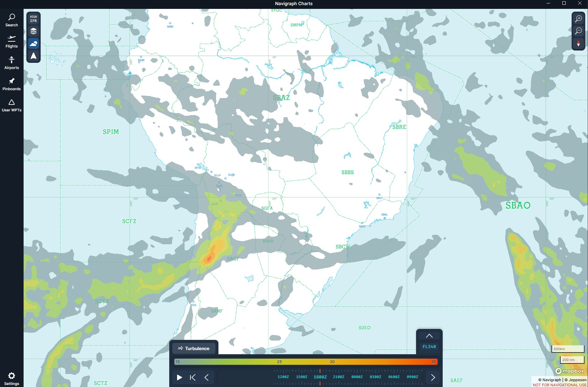The width and height of the screenshot is (588, 387).
Task: Open the Flights section
Action: pos(12,42)
